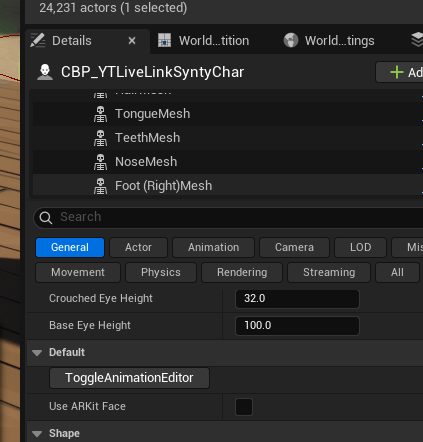Click the layers stack icon tab

click(x=417, y=40)
